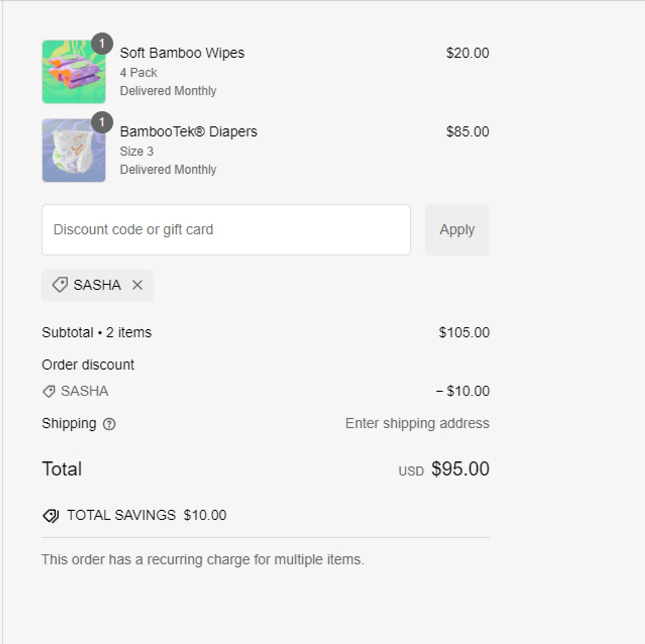Viewport: 645px width, 644px height.
Task: Click the Shipping help question mark icon
Action: [109, 424]
